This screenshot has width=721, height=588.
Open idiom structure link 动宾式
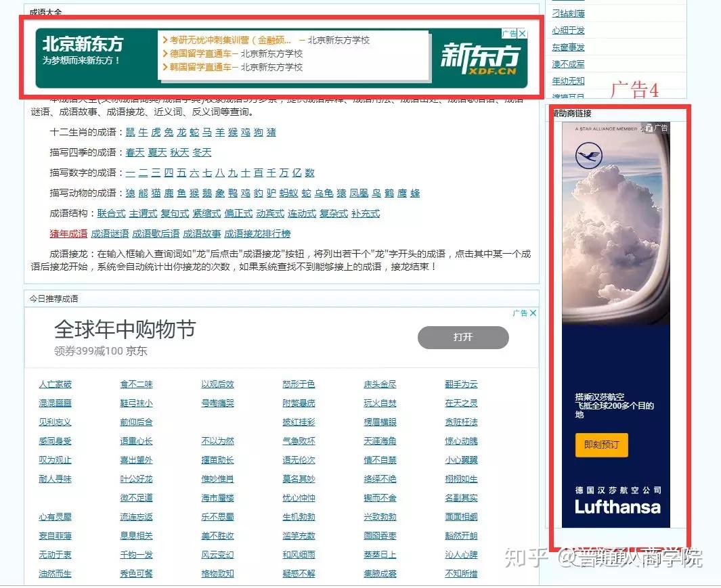(x=270, y=213)
